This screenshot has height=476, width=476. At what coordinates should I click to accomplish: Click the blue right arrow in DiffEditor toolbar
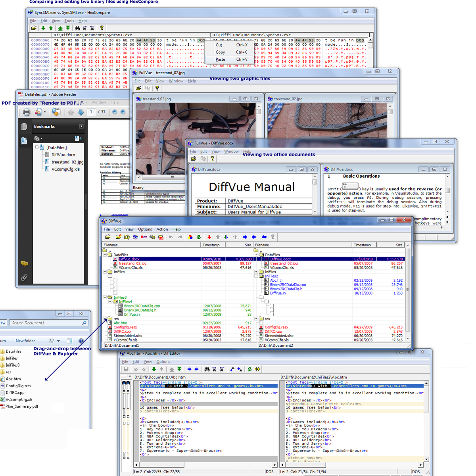189,369
